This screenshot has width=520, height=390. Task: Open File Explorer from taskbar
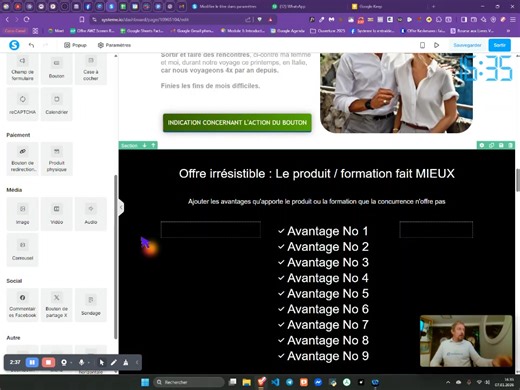tap(246, 382)
